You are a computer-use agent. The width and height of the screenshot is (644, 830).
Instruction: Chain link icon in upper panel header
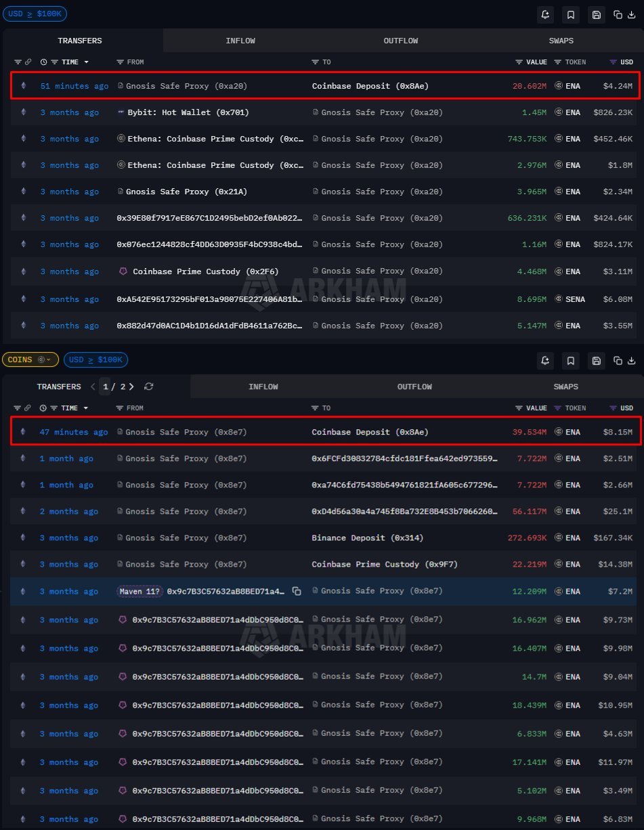click(28, 62)
